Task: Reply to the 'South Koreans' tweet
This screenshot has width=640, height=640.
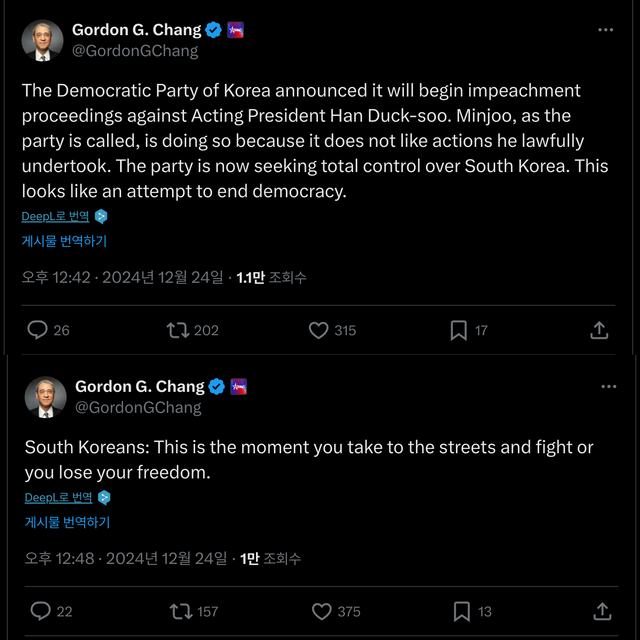Action: [41, 611]
